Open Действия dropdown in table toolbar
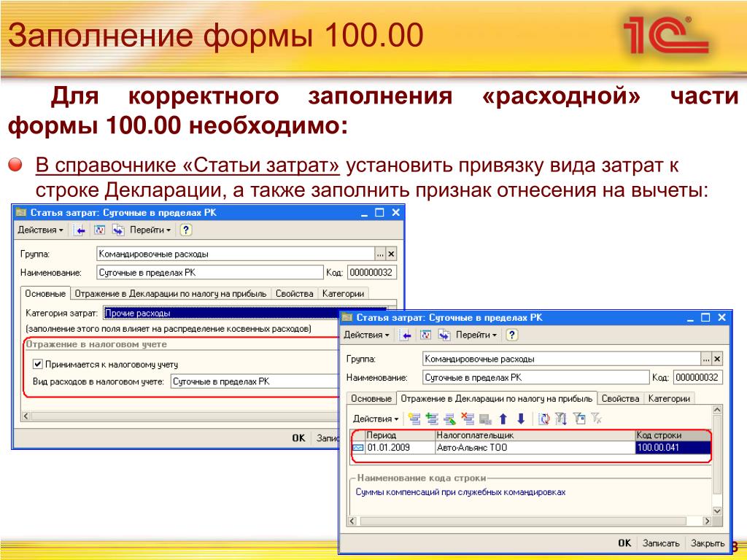747x560 pixels. (x=376, y=419)
